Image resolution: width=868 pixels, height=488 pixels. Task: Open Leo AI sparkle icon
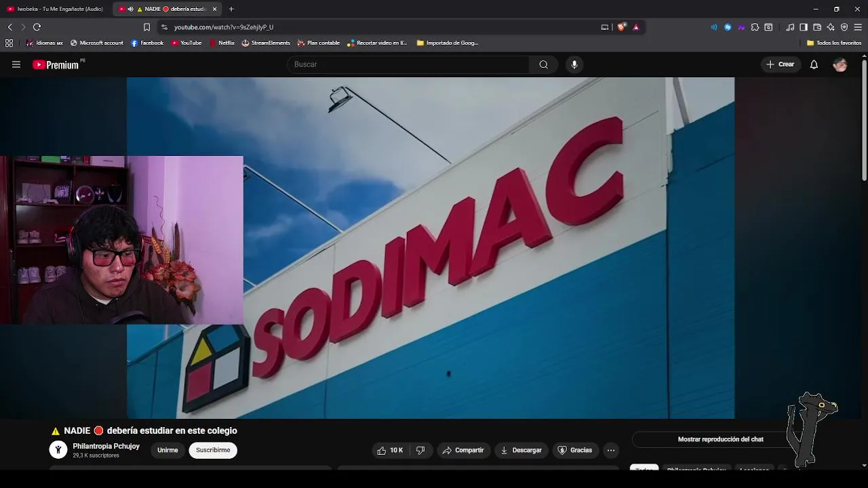point(831,27)
